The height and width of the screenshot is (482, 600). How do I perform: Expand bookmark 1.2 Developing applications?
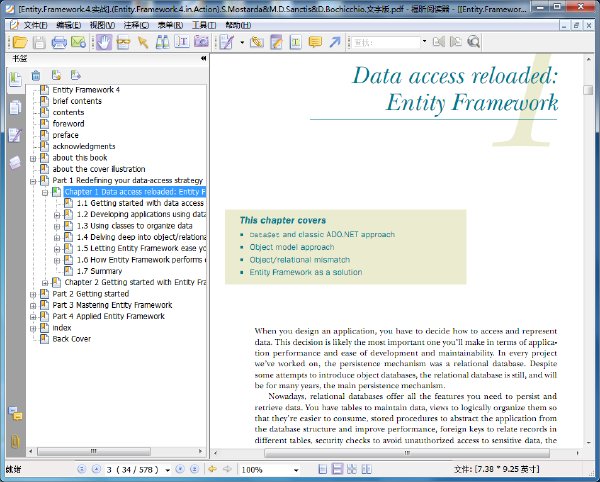pyautogui.click(x=57, y=215)
